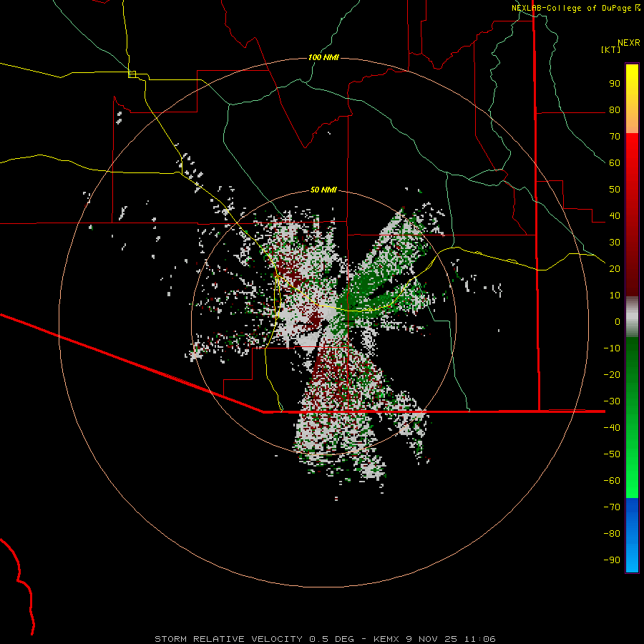Click the 40 value on velocity scale
The width and height of the screenshot is (644, 644).
pos(615,216)
